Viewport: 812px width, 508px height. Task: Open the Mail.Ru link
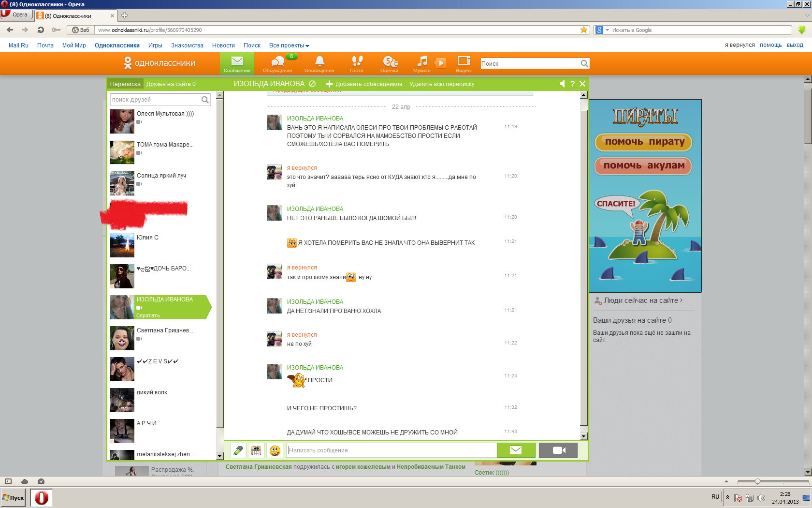[x=18, y=45]
